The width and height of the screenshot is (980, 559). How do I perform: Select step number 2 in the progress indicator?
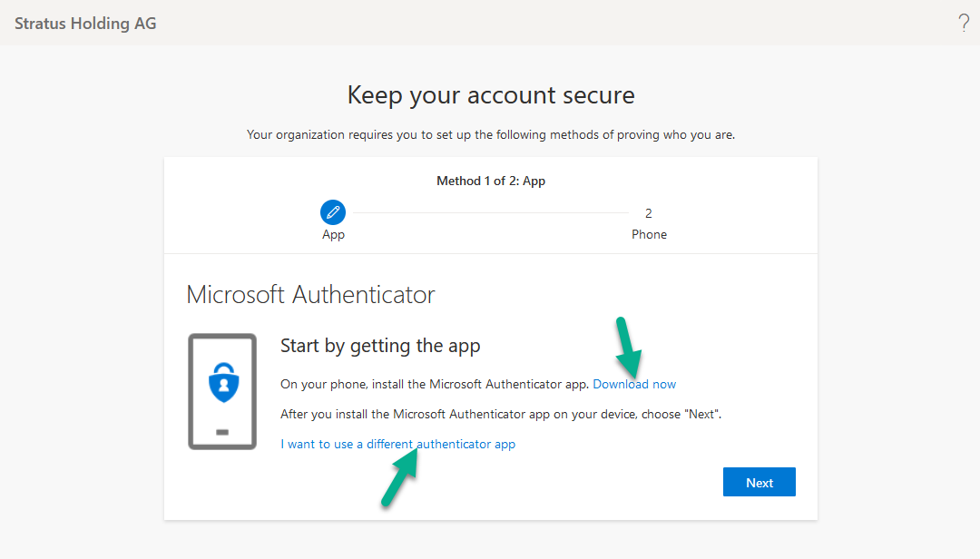click(649, 213)
